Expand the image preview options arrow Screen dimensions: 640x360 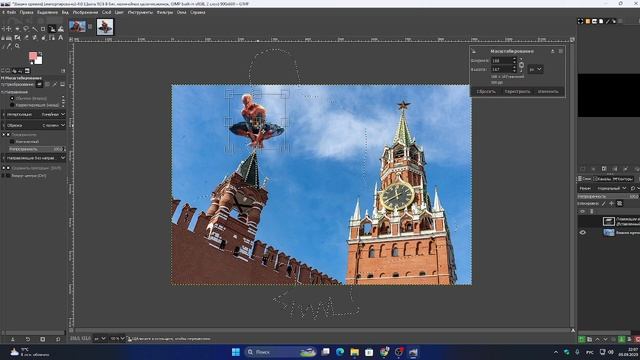4,134
